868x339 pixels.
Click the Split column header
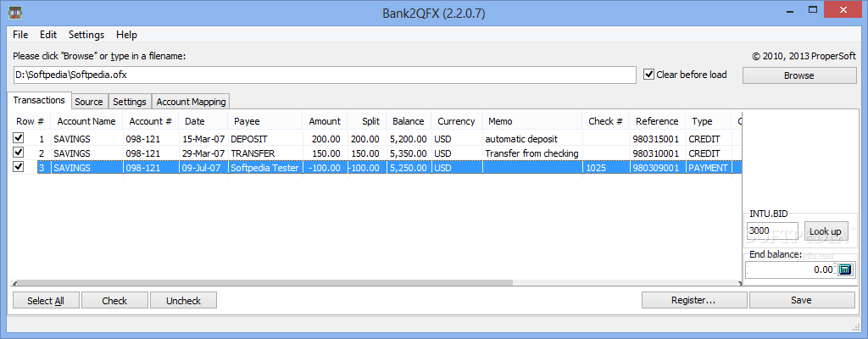[x=367, y=121]
